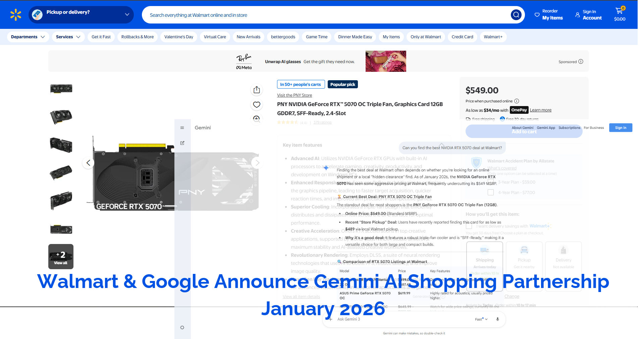Check the 3-Year Plan checkbox
This screenshot has height=339, width=644.
click(491, 182)
